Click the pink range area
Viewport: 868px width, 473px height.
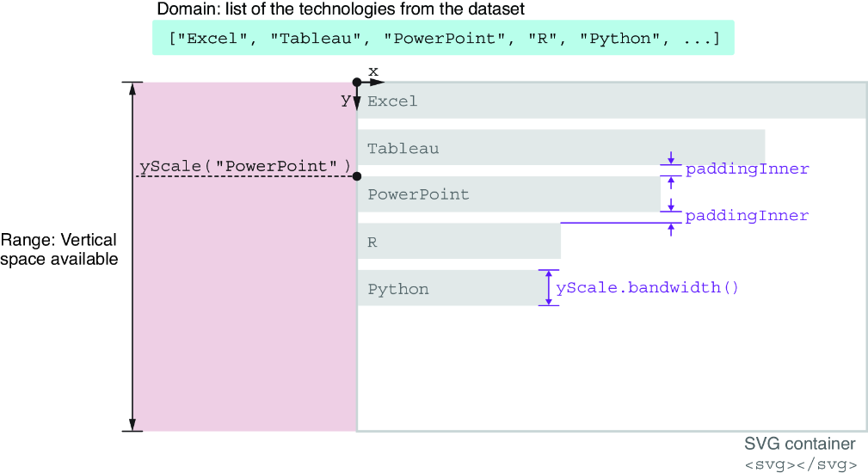[x=246, y=256]
